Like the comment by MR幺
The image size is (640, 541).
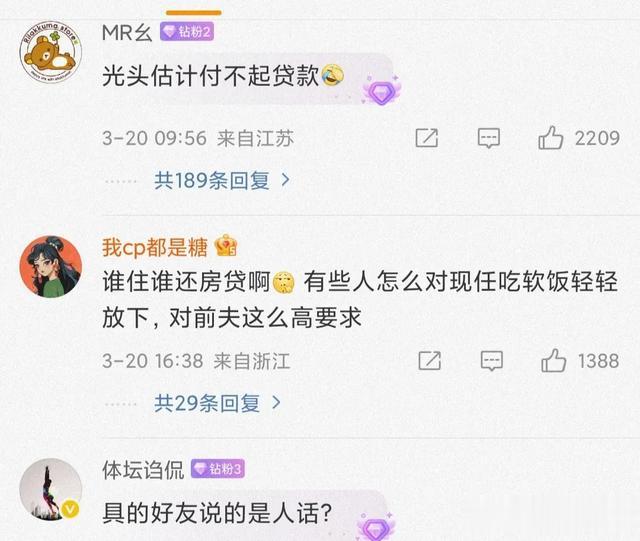pyautogui.click(x=551, y=138)
